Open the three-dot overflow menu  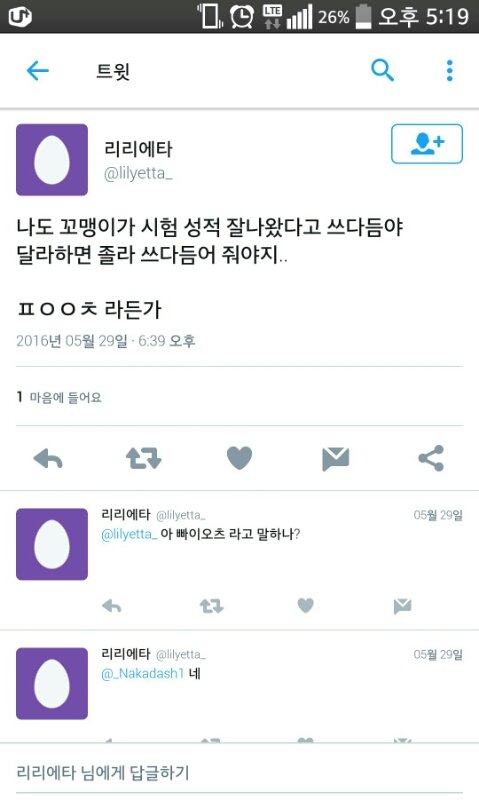point(449,70)
